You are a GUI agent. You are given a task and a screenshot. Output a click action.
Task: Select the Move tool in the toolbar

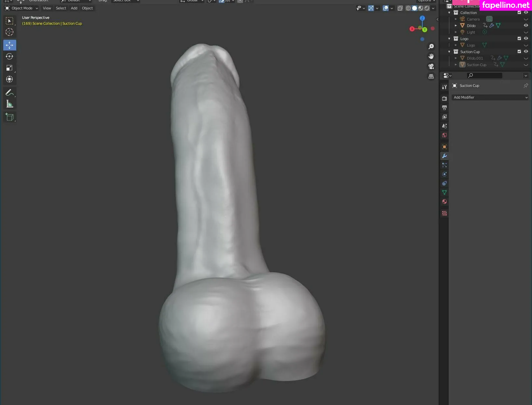[9, 45]
